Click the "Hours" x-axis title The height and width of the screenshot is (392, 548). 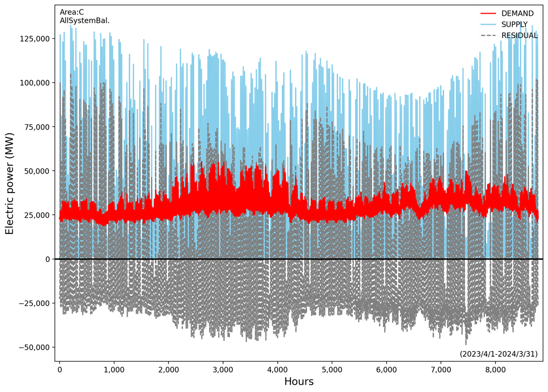299,382
